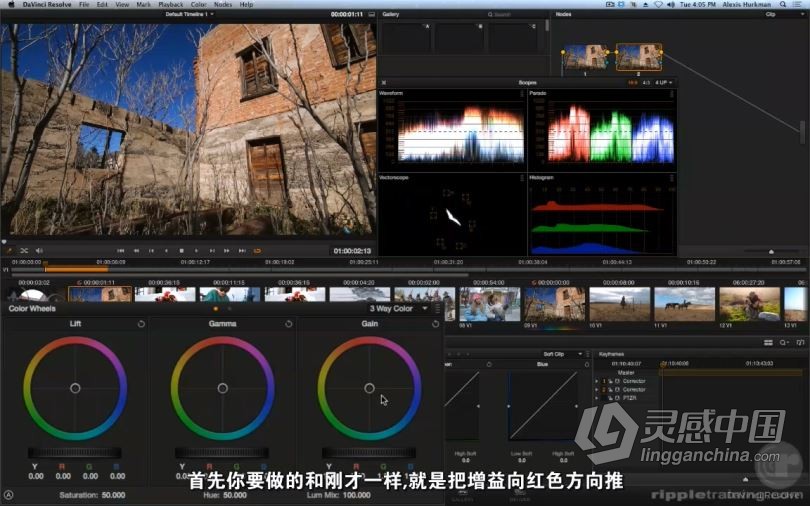The height and width of the screenshot is (506, 810).
Task: Select the clip thumbnail labeled 12 V1
Action: click(x=750, y=304)
